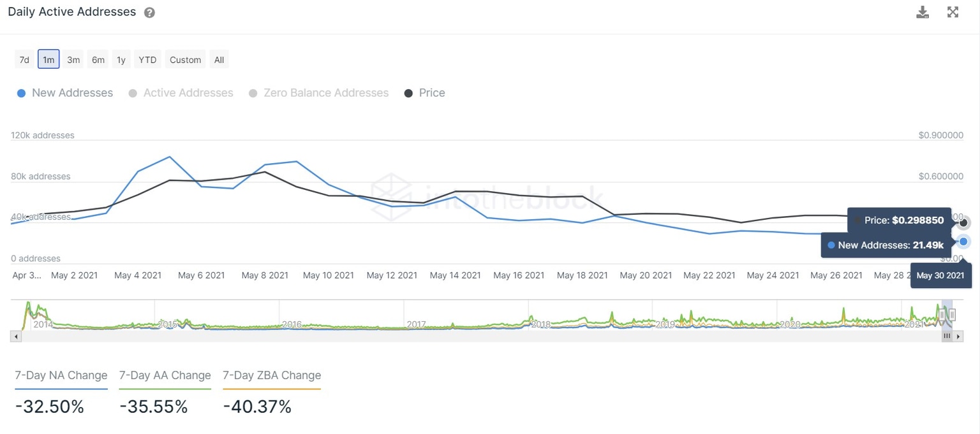
Task: Select the YTD time range
Action: click(147, 59)
